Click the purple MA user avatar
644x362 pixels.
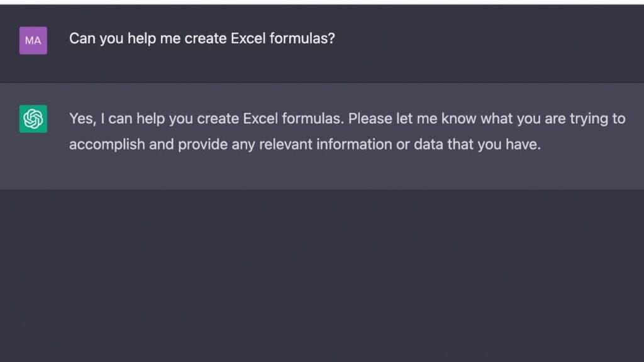pyautogui.click(x=33, y=40)
